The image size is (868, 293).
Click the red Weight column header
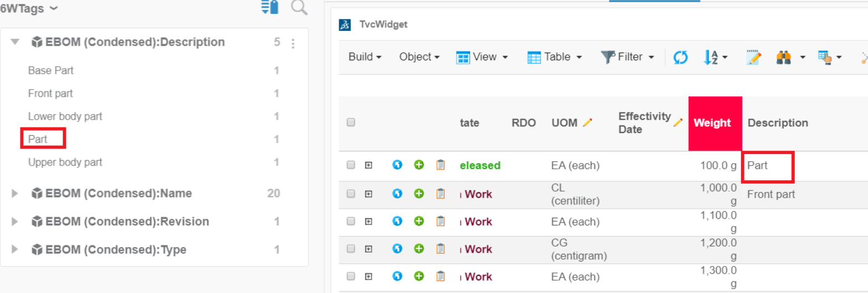click(714, 123)
